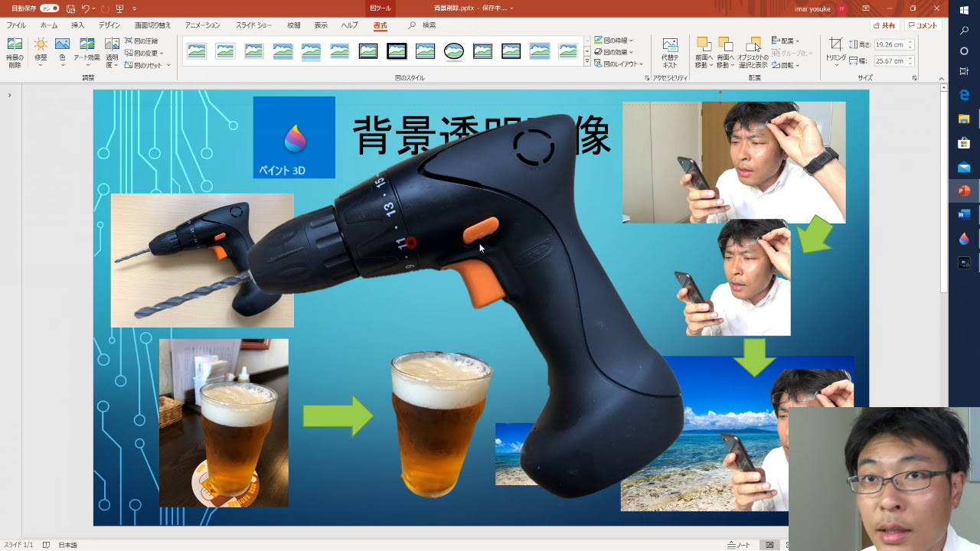Viewport: 980px width, 551px height.
Task: Select the oval picture style thumbnail
Action: [x=454, y=51]
